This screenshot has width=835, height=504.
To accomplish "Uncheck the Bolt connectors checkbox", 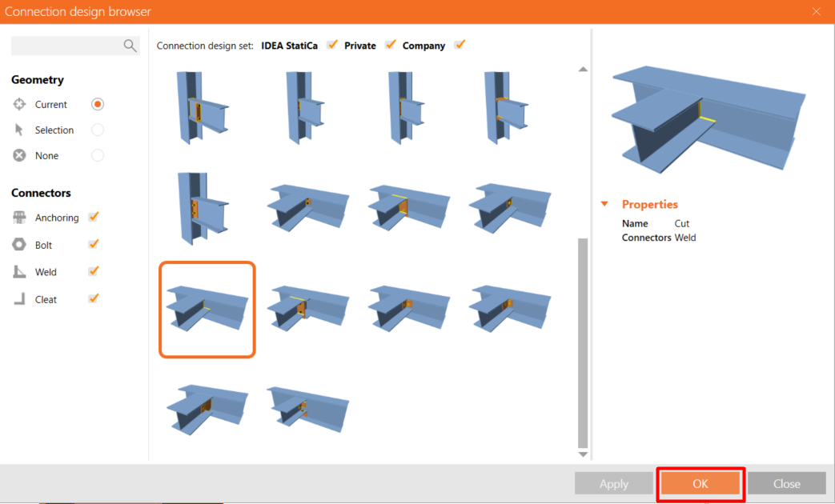I will [x=94, y=244].
